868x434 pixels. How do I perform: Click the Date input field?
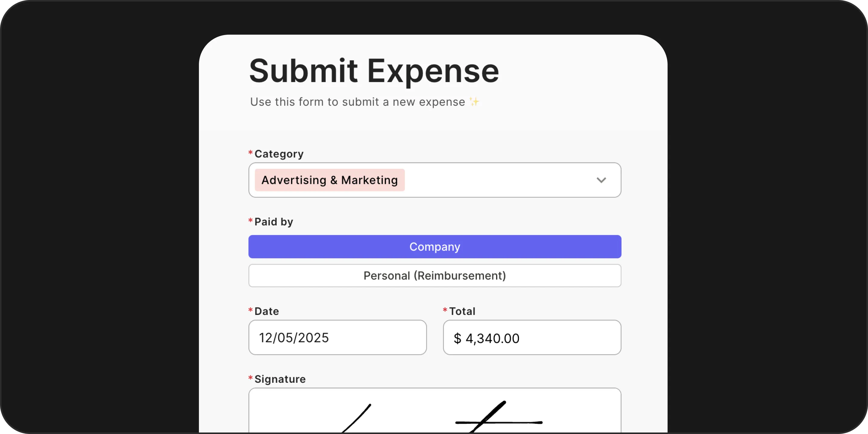pyautogui.click(x=337, y=338)
